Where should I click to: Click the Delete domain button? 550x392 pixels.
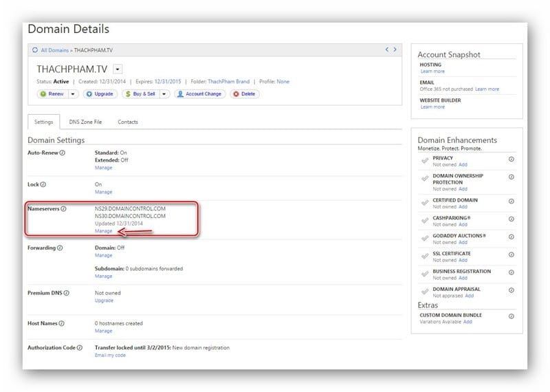[x=245, y=94]
